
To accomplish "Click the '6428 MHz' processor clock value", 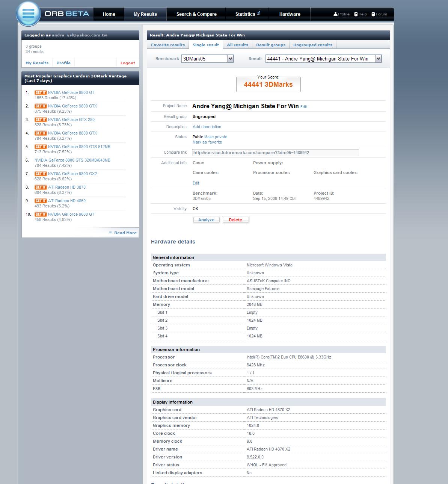I will coord(256,365).
